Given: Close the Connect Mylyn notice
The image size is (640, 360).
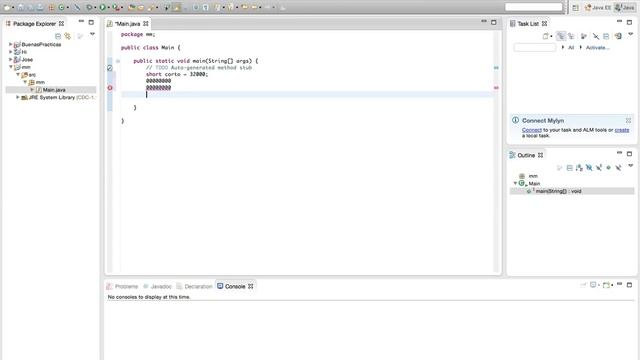Looking at the screenshot, I should [628, 120].
